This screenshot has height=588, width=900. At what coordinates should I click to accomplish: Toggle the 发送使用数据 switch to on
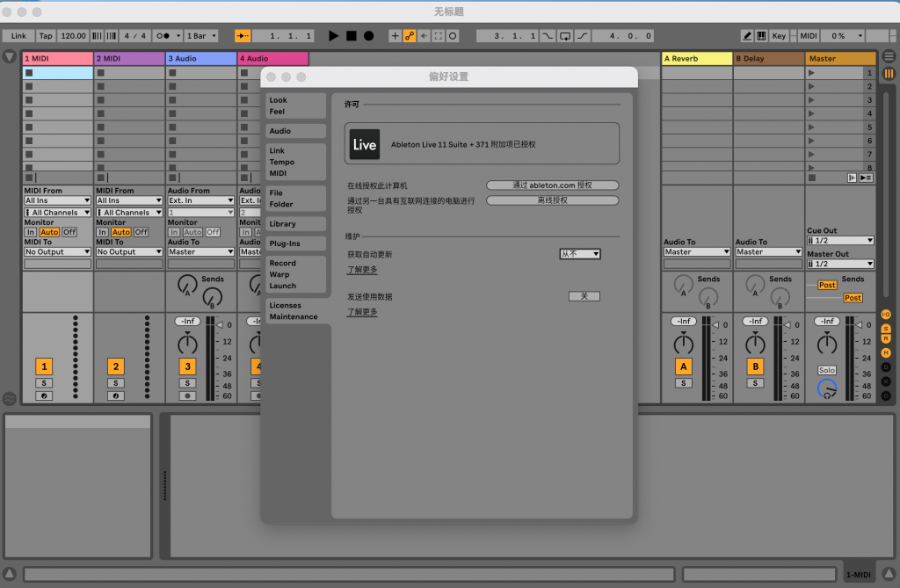point(584,296)
